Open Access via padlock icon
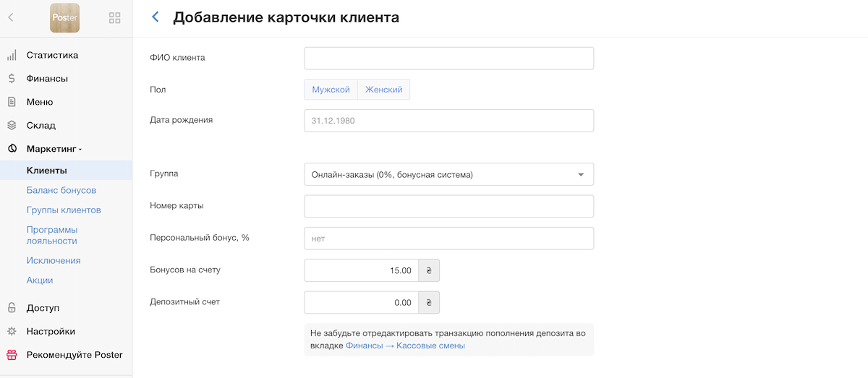The width and height of the screenshot is (868, 378). tap(12, 308)
